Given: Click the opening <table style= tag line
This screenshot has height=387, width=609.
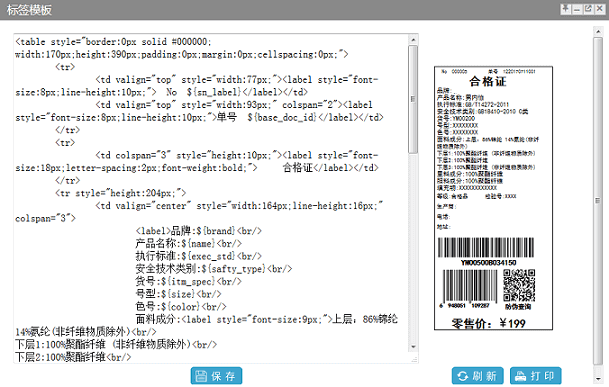Looking at the screenshot, I should coord(113,42).
